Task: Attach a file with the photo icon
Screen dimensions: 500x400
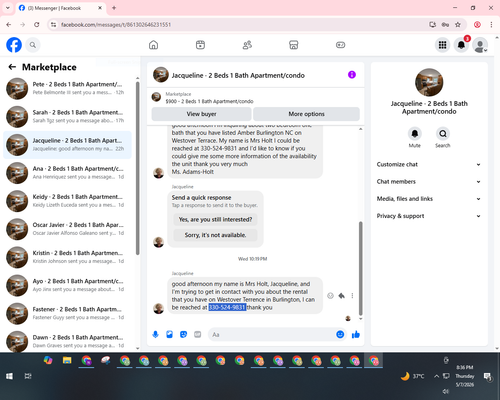Action: pos(169,334)
